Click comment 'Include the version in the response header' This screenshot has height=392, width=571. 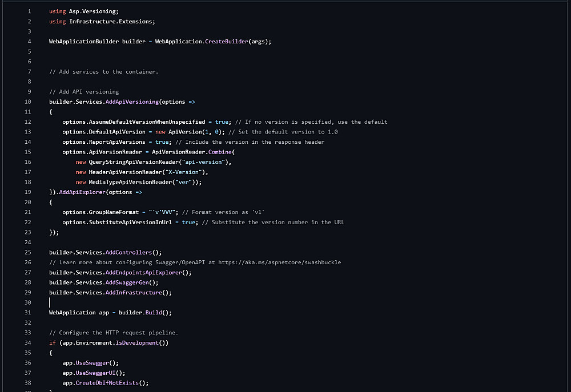(250, 142)
